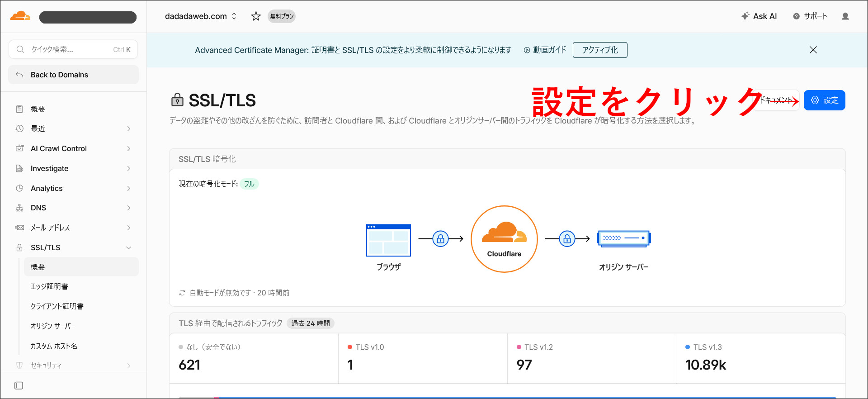The height and width of the screenshot is (399, 868).
Task: Click the blue 設定 button
Action: tap(824, 100)
